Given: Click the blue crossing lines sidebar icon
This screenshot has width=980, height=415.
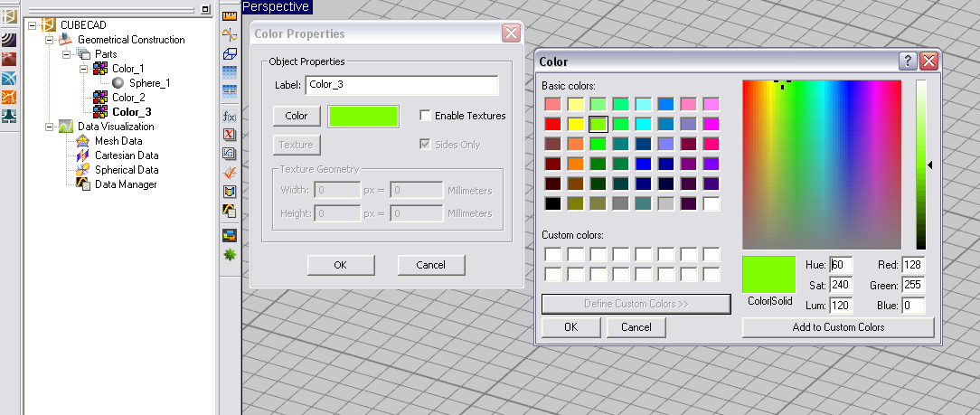Looking at the screenshot, I should point(9,79).
